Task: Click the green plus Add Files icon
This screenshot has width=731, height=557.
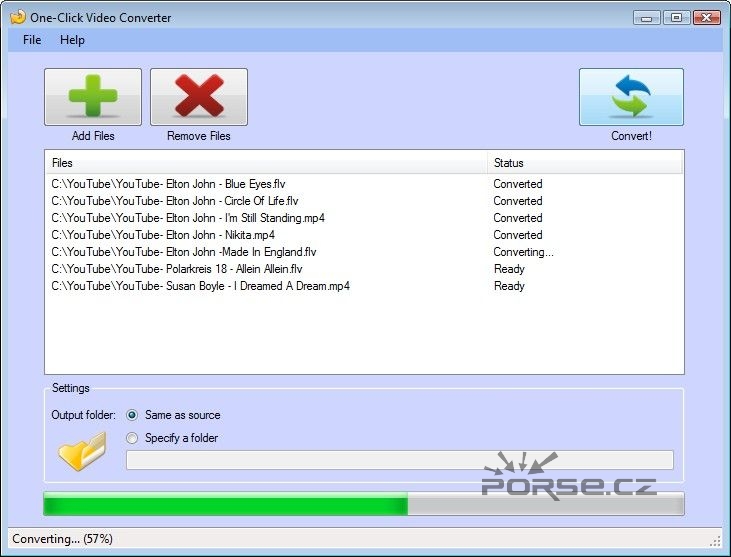Action: pyautogui.click(x=93, y=97)
